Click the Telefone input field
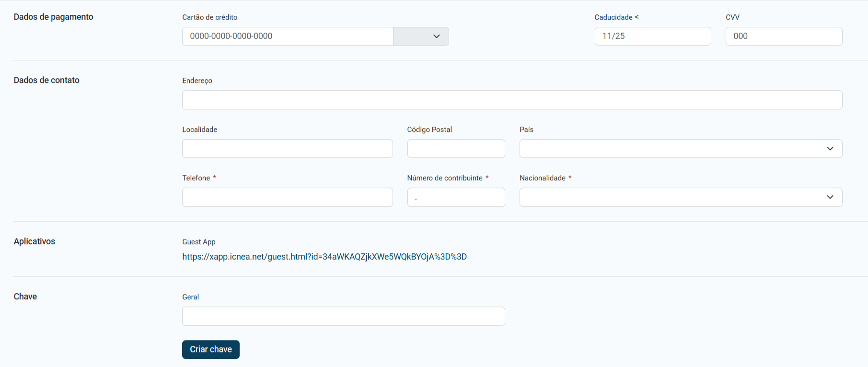The image size is (868, 367). pos(288,197)
